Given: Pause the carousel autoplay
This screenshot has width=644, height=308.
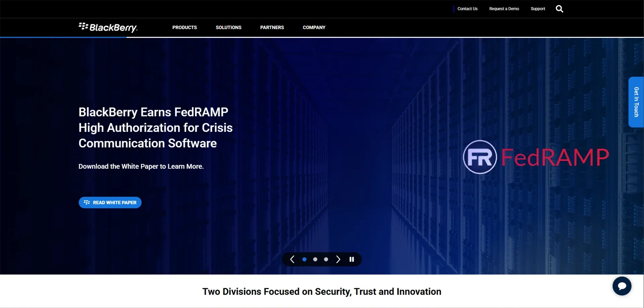Looking at the screenshot, I should point(352,259).
